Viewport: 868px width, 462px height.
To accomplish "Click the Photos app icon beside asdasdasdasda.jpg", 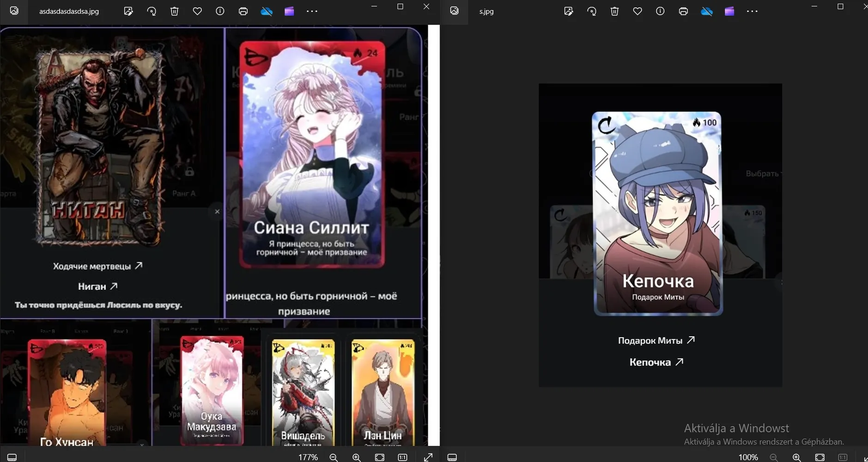I will click(x=14, y=11).
